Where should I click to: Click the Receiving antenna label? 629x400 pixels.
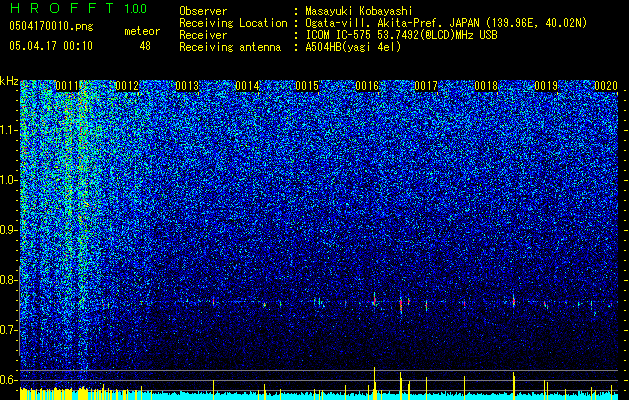click(230, 47)
